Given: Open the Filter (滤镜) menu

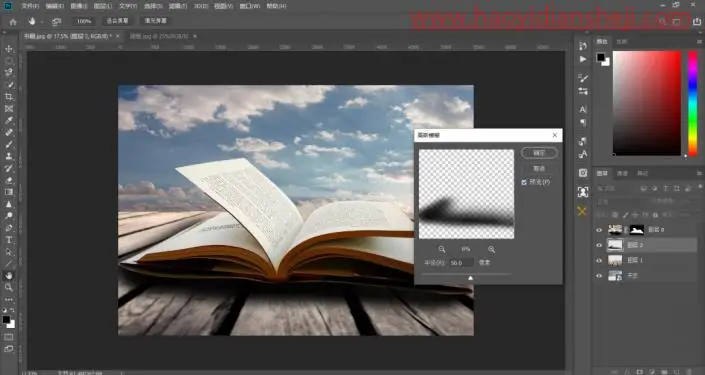Looking at the screenshot, I should tap(177, 6).
